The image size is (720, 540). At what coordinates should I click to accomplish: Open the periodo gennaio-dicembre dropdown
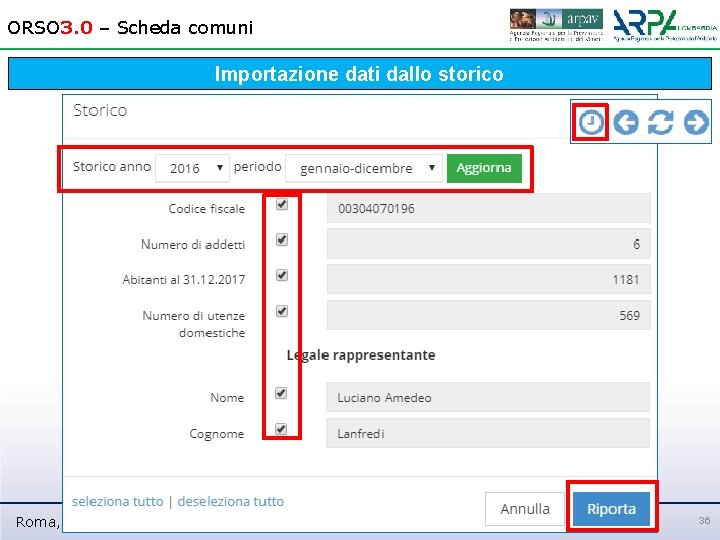coord(364,168)
